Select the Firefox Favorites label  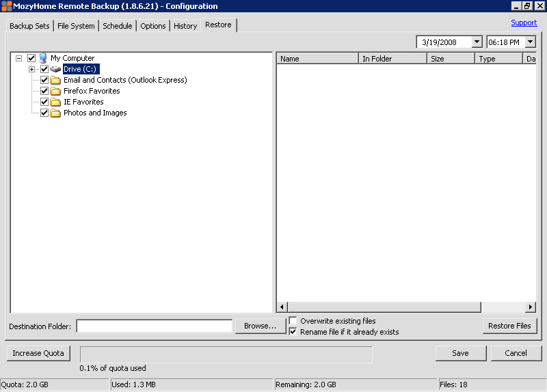92,91
